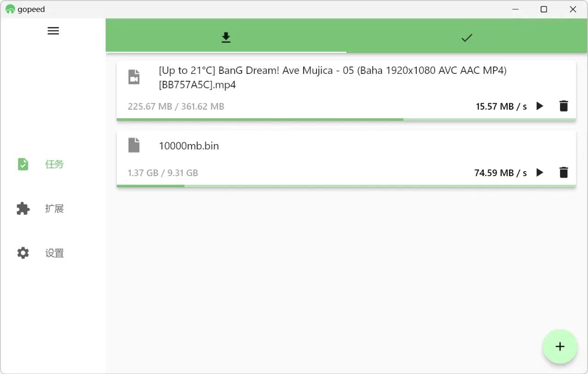
Task: Click the puzzle piece extensions icon
Action: (23, 209)
